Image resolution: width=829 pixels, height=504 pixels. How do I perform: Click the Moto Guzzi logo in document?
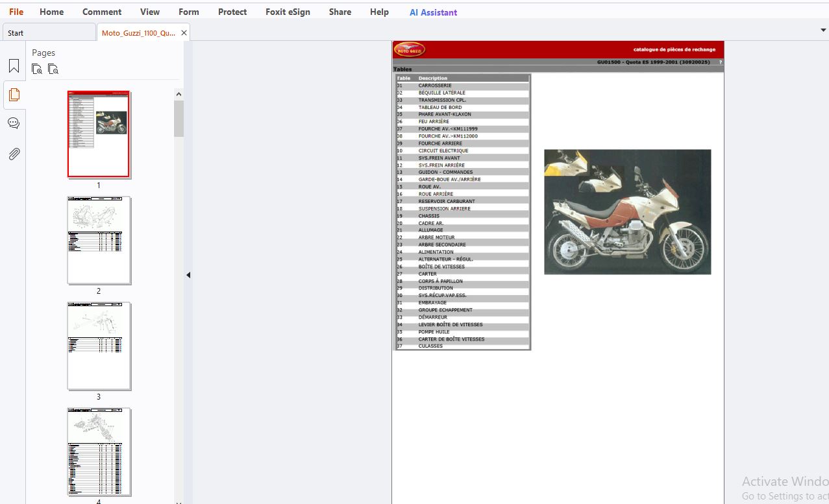pyautogui.click(x=410, y=49)
